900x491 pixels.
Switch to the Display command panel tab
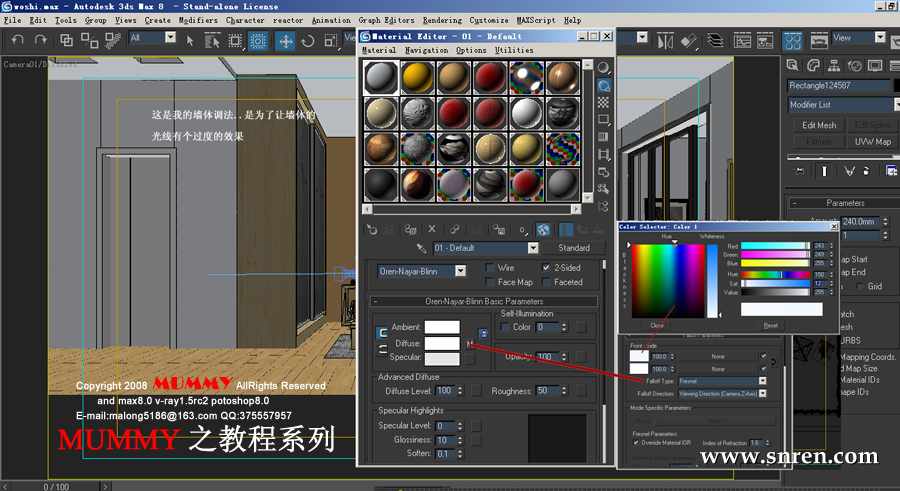pyautogui.click(x=875, y=65)
